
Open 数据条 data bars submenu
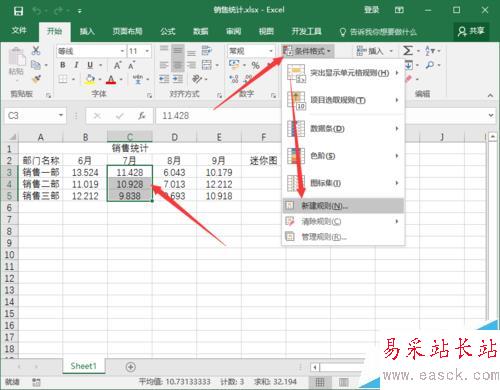point(343,128)
